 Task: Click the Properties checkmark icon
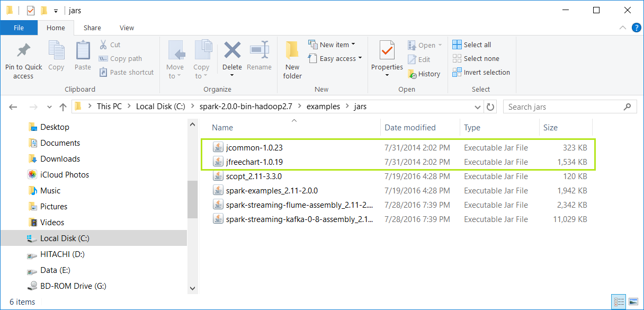click(387, 51)
